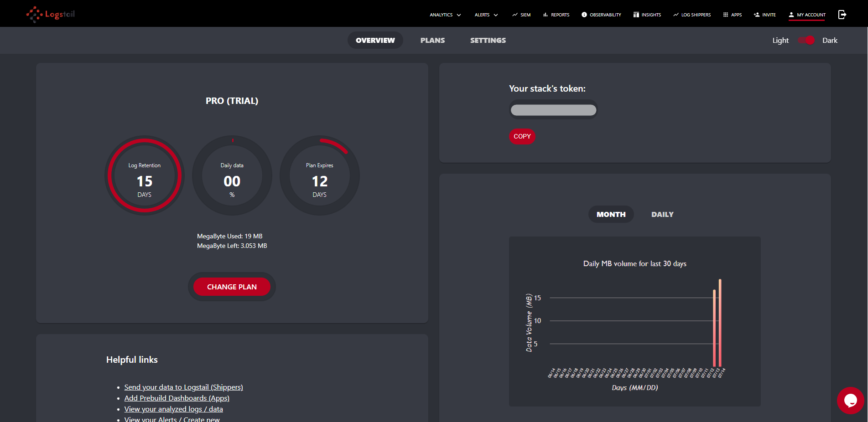
Task: Click the Log Shippers trend icon
Action: pos(676,15)
